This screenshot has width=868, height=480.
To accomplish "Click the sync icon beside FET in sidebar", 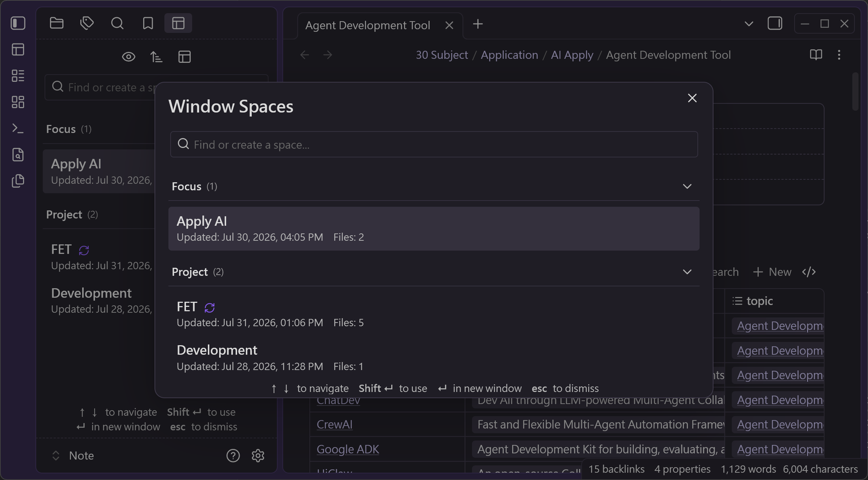I will point(84,250).
